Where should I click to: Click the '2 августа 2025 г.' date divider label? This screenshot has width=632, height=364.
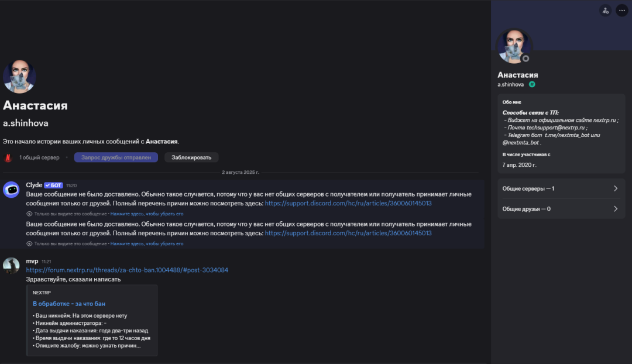pyautogui.click(x=241, y=173)
